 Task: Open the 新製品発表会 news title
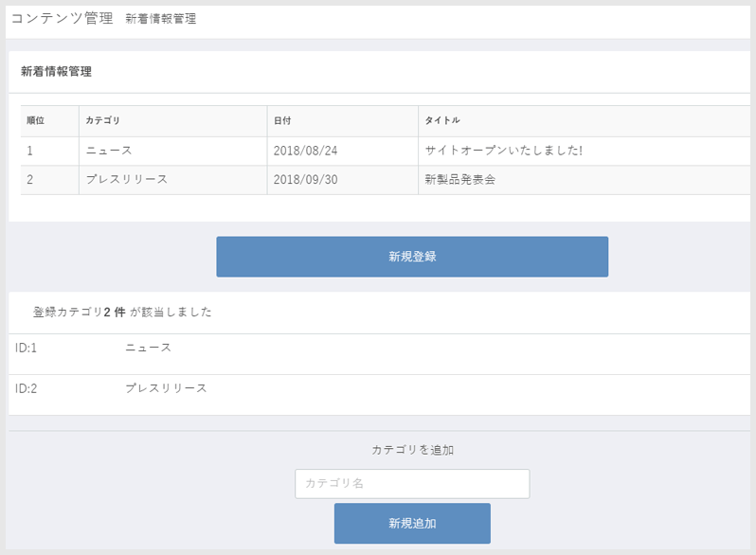point(459,180)
